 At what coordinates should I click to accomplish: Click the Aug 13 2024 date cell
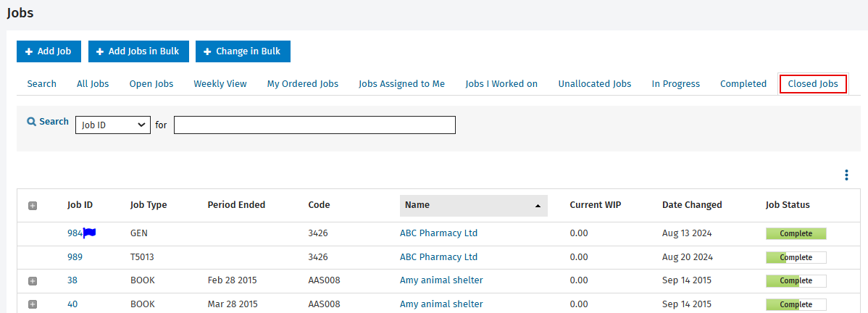(x=687, y=234)
